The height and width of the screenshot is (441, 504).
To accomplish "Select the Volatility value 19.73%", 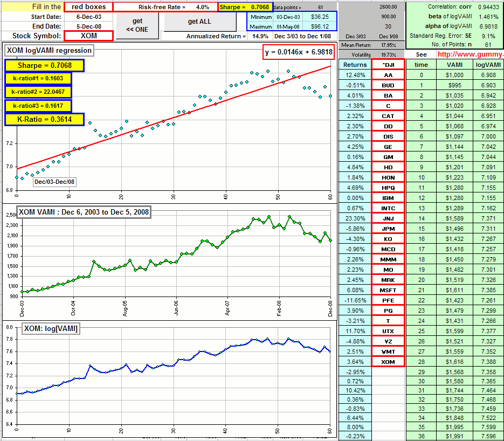I will point(388,55).
